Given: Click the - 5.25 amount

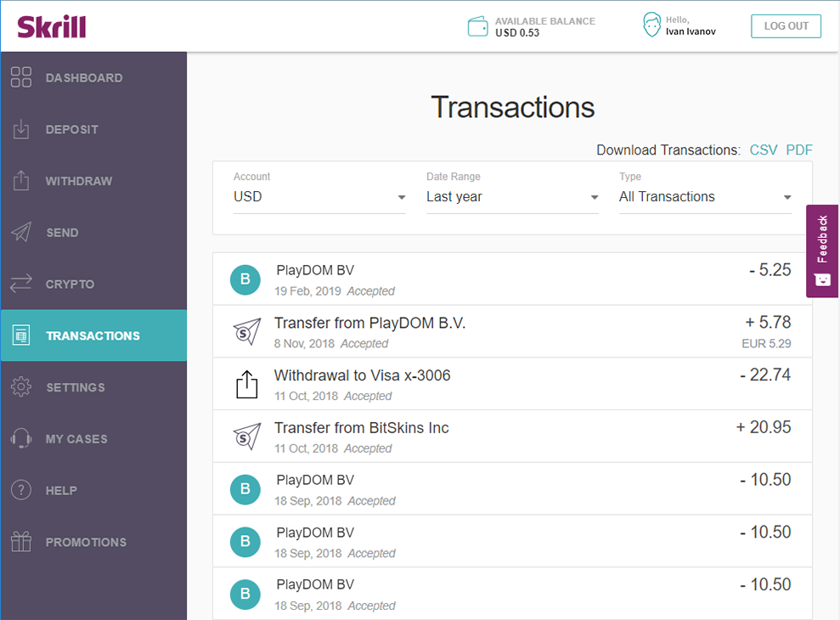Looking at the screenshot, I should pos(770,269).
